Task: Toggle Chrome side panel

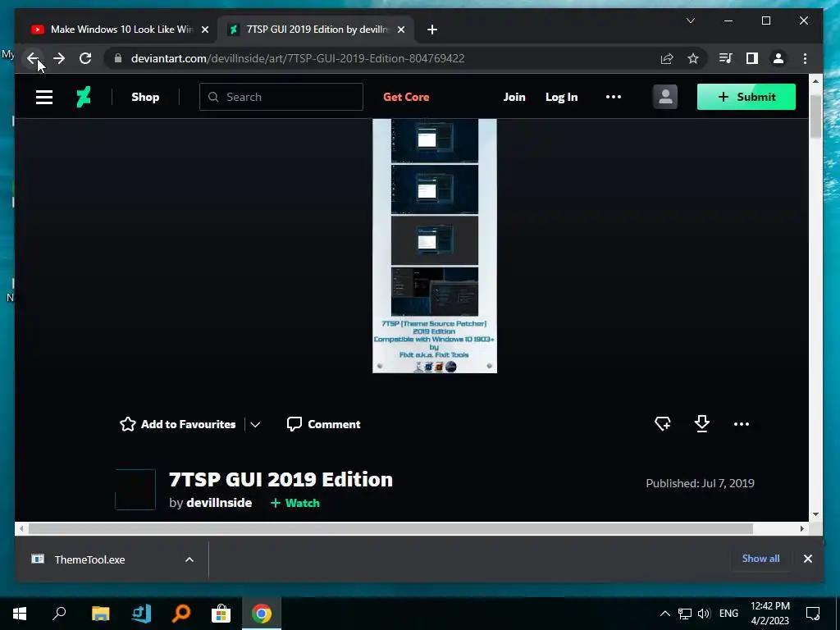Action: point(752,58)
